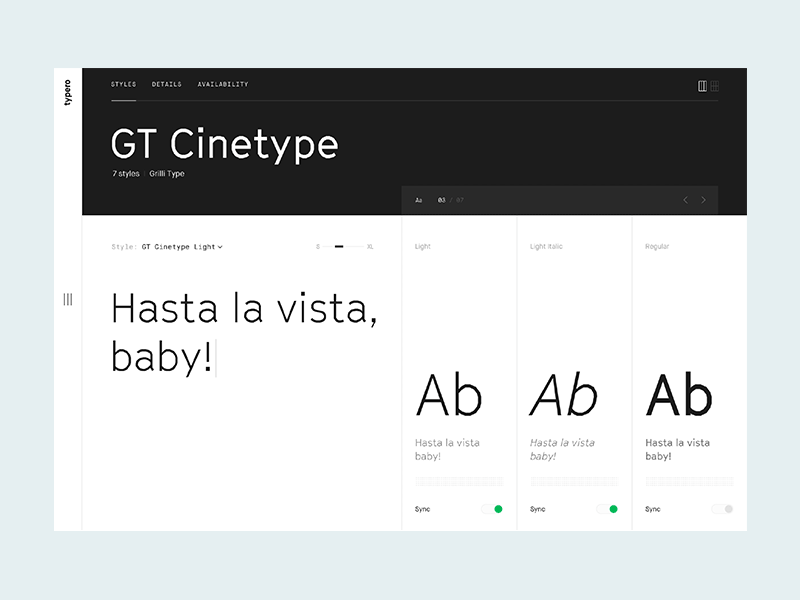Viewport: 800px width, 600px height.
Task: Switch to the AVAILABILITY tab
Action: coord(224,84)
